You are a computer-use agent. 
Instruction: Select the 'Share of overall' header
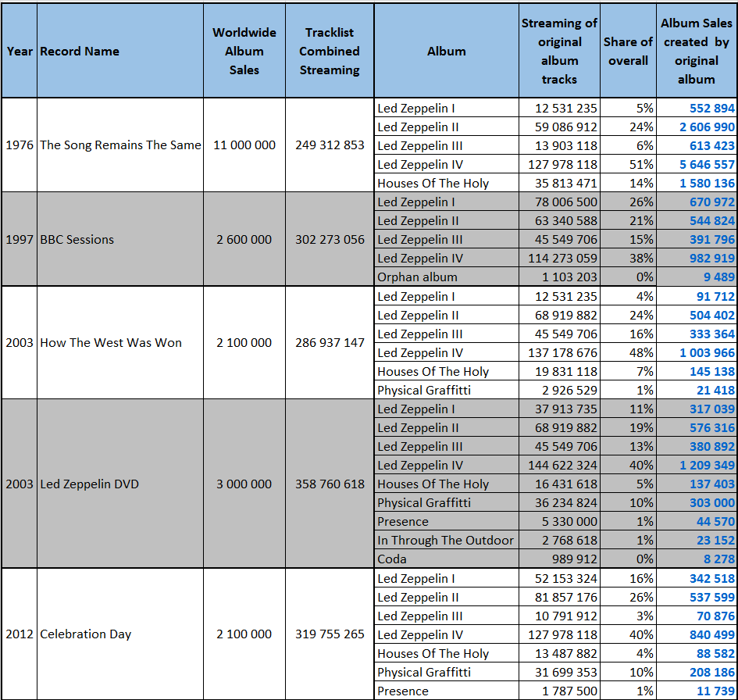[x=628, y=51]
